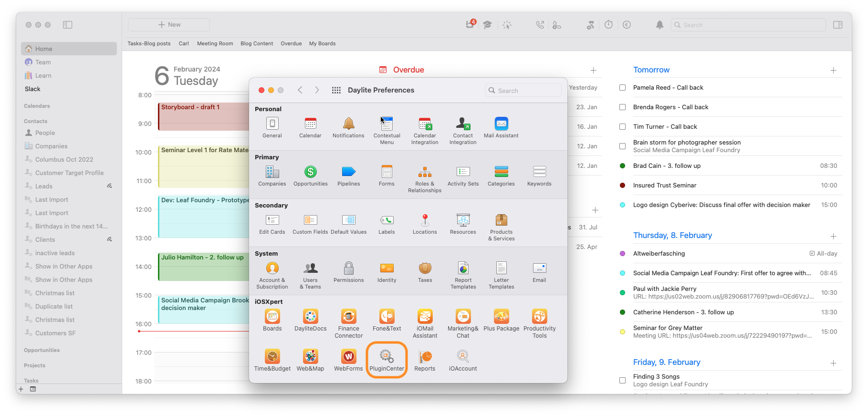Add item to Friday, 9. February
The width and height of the screenshot is (868, 414).
point(833,363)
